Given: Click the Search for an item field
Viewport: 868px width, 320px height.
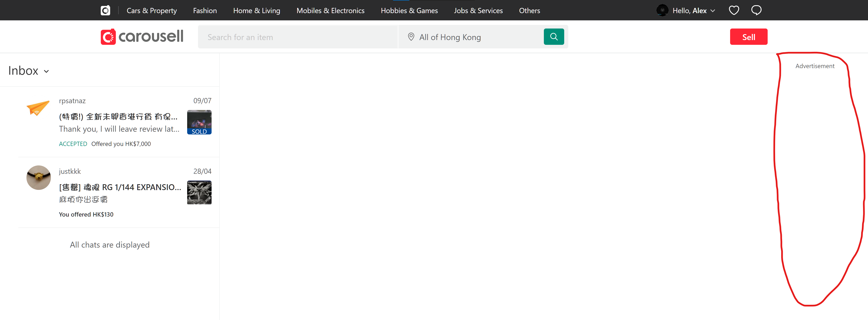Looking at the screenshot, I should tap(298, 37).
